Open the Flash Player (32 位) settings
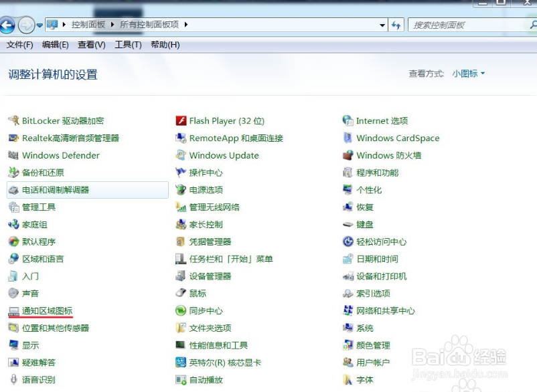537x392 pixels. pos(225,120)
